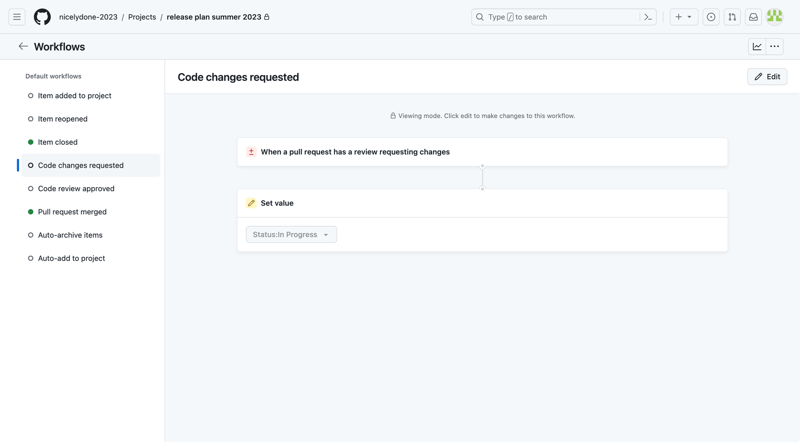Screen dimensions: 800x442
Task: Click the green status dot for Item closed
Action: (x=31, y=142)
